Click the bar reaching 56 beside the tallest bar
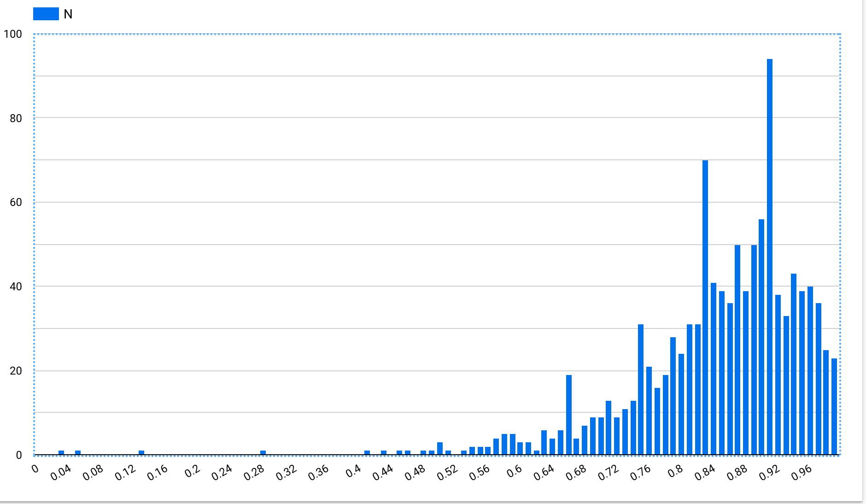This screenshot has width=866, height=504. pyautogui.click(x=761, y=337)
